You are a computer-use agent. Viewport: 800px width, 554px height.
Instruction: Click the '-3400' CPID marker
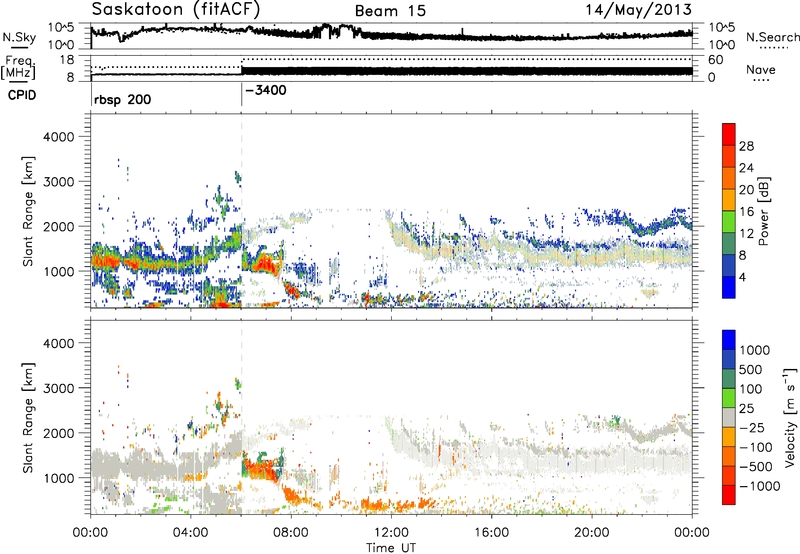(x=266, y=90)
